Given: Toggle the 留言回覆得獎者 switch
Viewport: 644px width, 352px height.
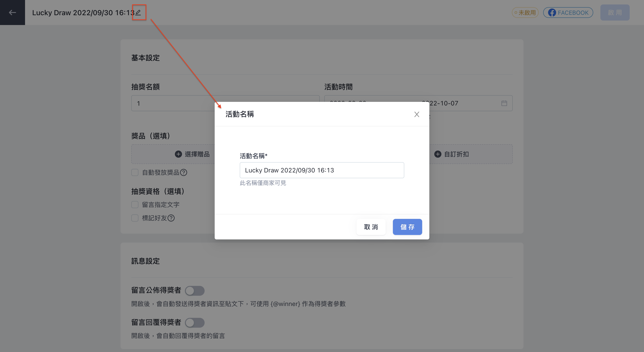Looking at the screenshot, I should (195, 323).
